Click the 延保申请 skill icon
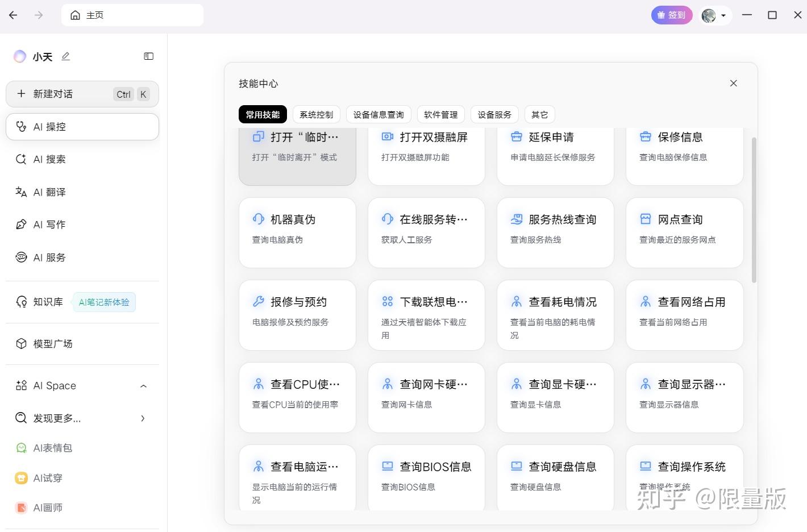Screen dimensions: 807x532 [x=517, y=136]
